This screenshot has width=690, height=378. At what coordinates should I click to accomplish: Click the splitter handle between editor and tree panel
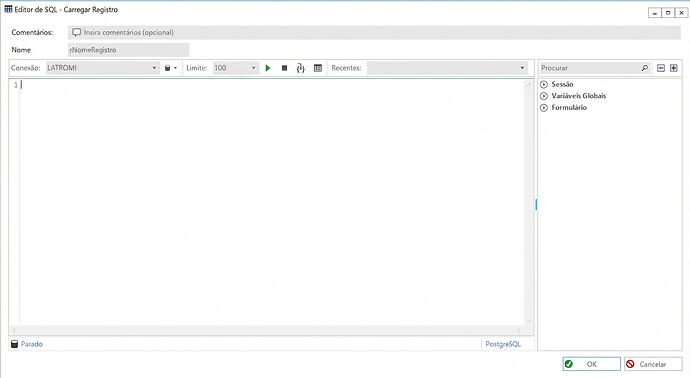point(536,204)
